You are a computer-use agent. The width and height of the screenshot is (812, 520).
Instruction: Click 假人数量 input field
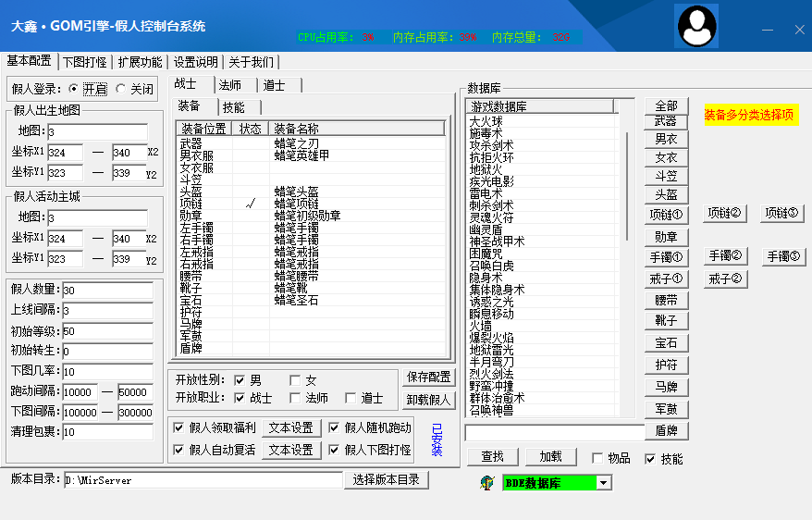[x=107, y=290]
